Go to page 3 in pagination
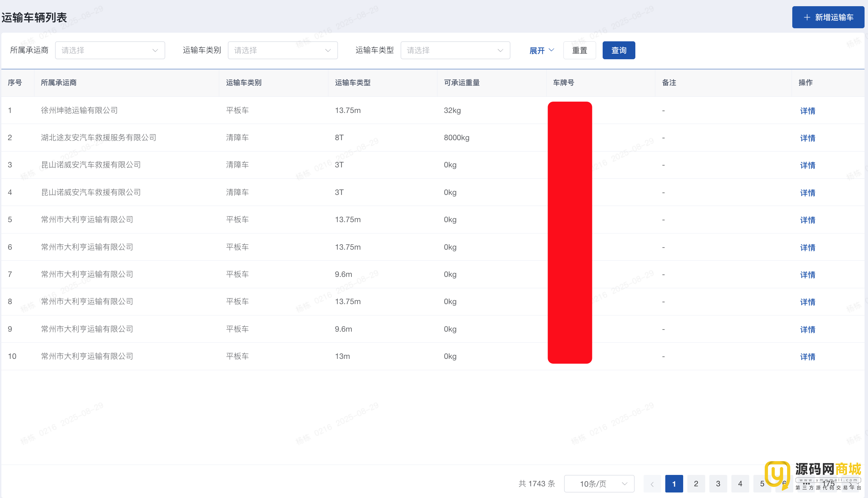 click(718, 484)
